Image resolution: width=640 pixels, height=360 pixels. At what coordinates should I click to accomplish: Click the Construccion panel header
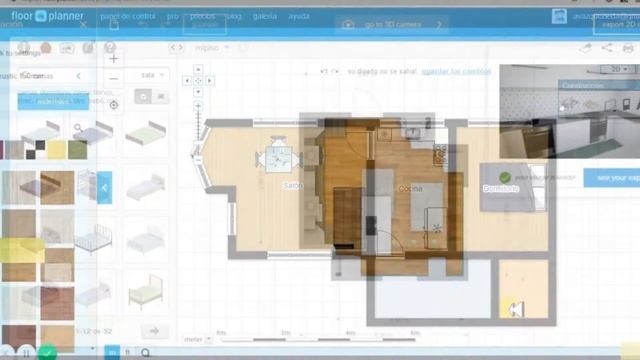(x=599, y=85)
